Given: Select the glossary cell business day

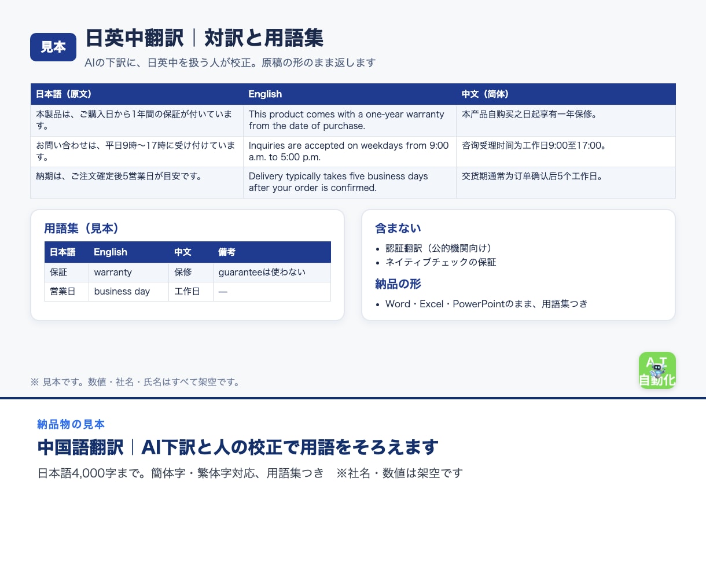Looking at the screenshot, I should 128,292.
